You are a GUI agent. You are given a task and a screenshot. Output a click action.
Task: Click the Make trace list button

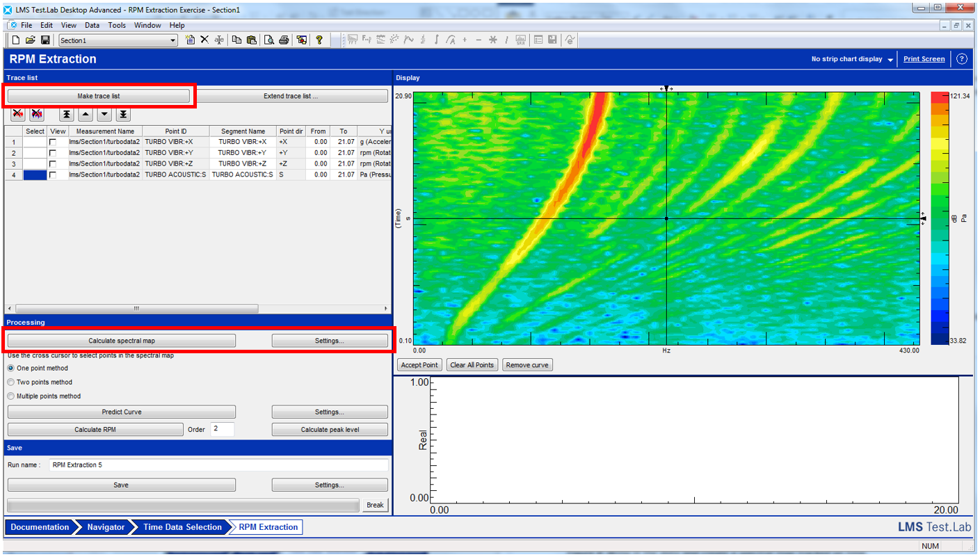pyautogui.click(x=98, y=96)
